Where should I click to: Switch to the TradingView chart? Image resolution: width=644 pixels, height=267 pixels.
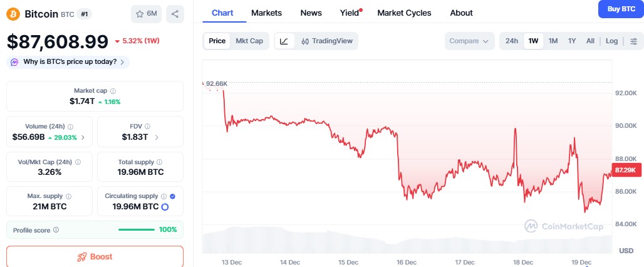[327, 41]
